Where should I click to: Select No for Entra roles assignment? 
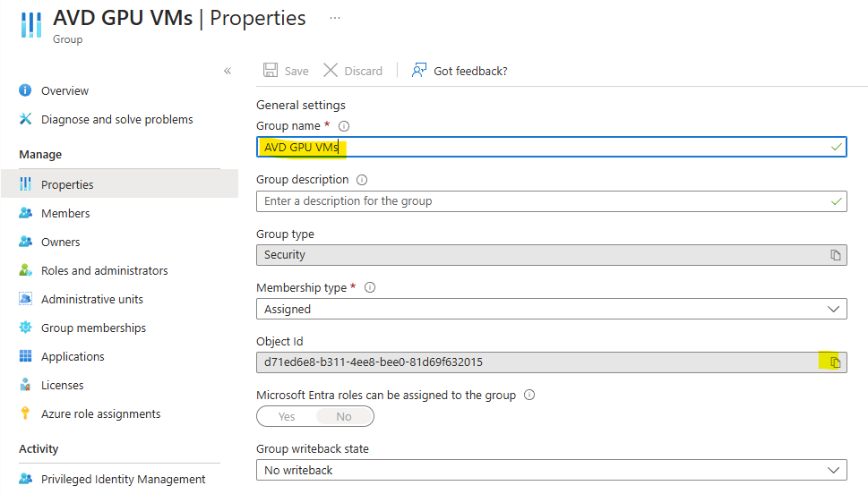344,416
